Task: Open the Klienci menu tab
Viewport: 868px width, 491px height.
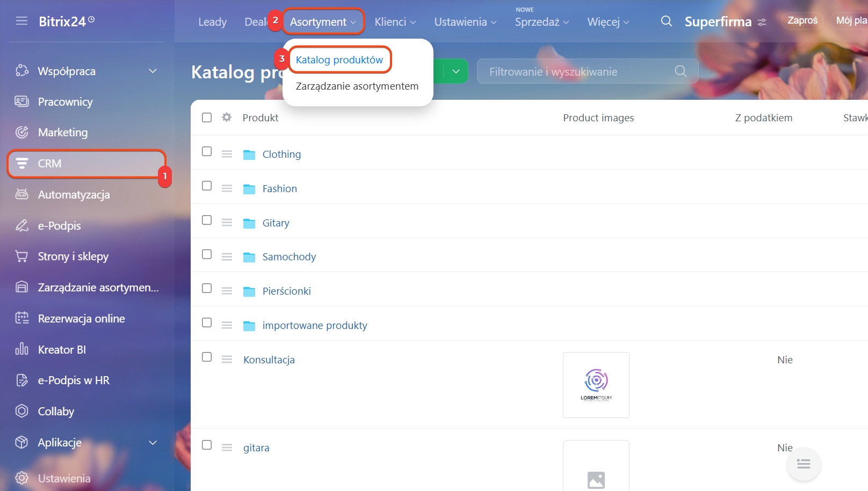Action: [x=395, y=22]
